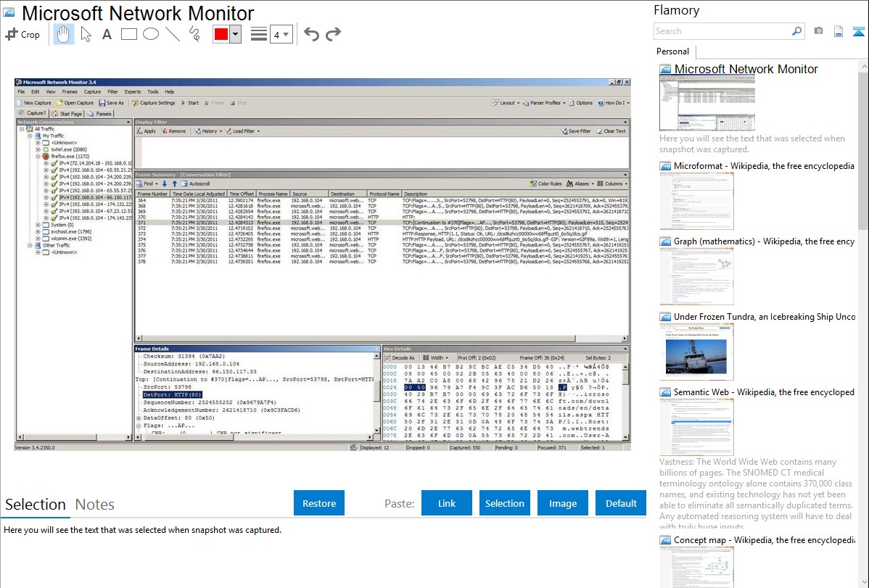Select frame 371 row in Frame Summary
869x588 pixels.
point(382,223)
